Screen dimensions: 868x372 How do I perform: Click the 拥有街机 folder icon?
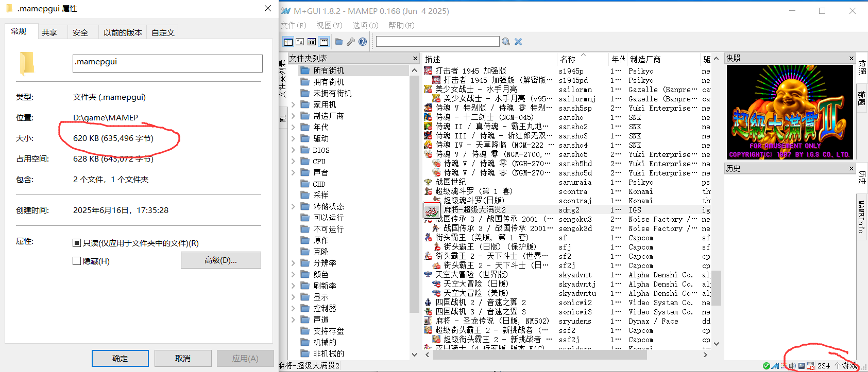point(305,82)
